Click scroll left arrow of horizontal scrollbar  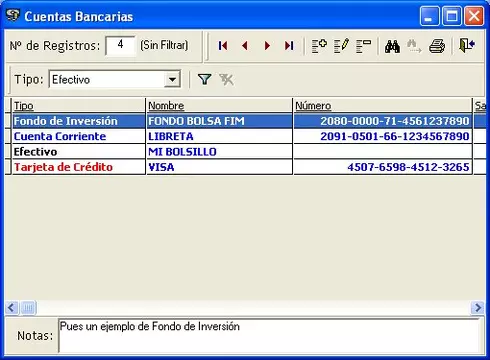point(12,307)
